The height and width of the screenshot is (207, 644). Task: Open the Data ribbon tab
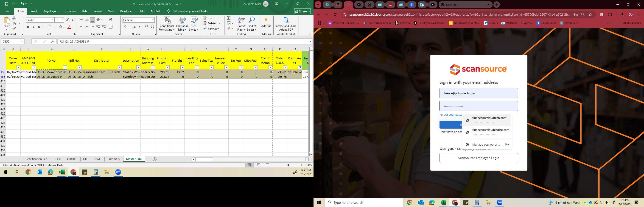[85, 11]
